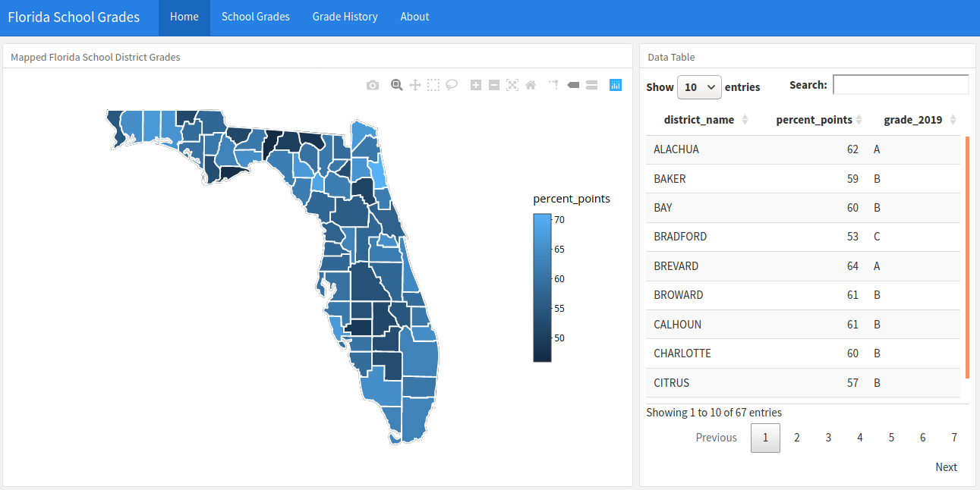
Task: Click the percent_points color scale bar
Action: [x=542, y=287]
